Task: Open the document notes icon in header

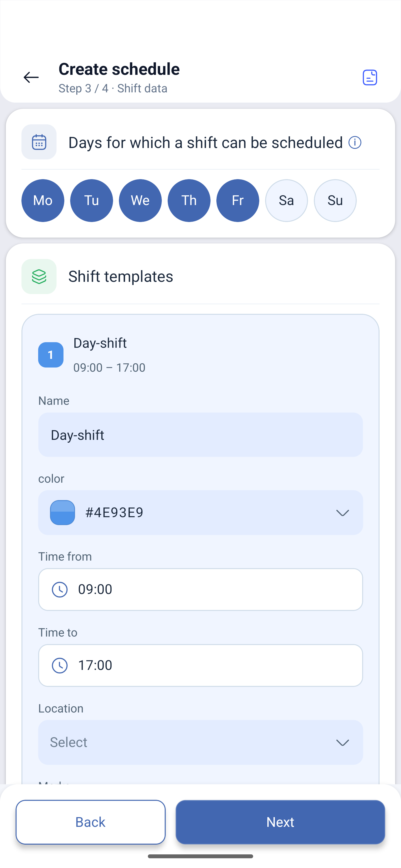Action: click(x=370, y=78)
